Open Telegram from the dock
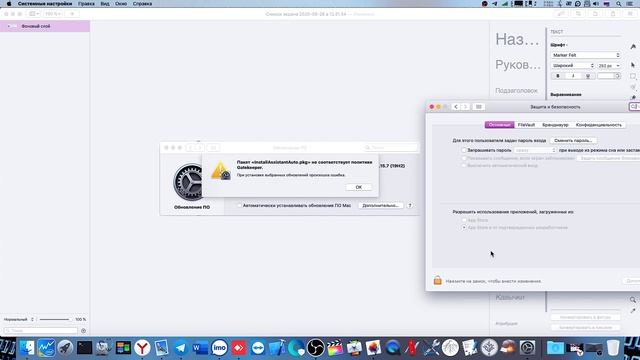640x360 pixels. pyautogui.click(x=180, y=348)
